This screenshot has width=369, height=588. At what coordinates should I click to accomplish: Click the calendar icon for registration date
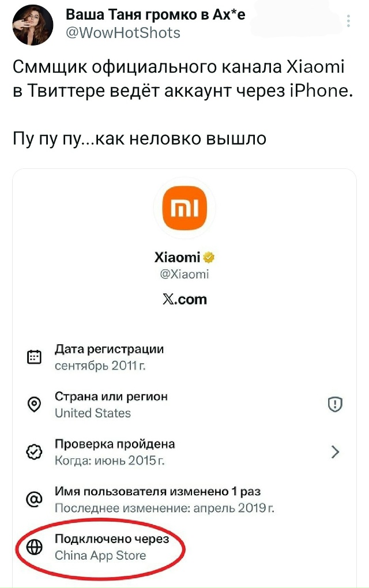click(35, 357)
